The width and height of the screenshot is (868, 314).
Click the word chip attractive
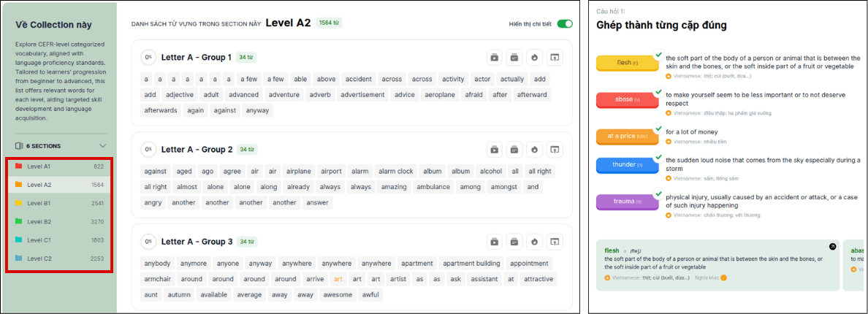pyautogui.click(x=538, y=279)
